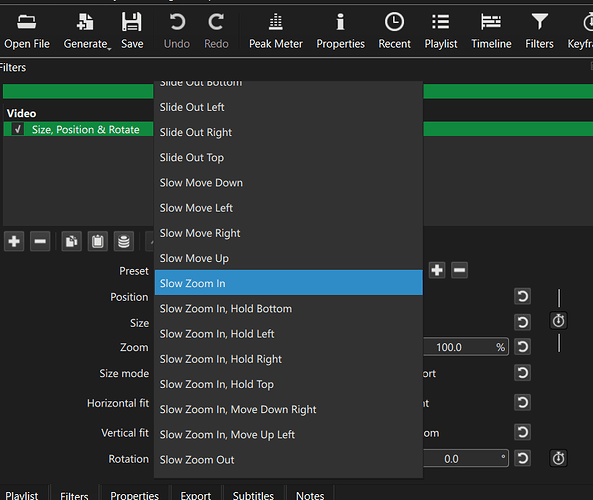Paste filters using the clipboard icon

(98, 241)
